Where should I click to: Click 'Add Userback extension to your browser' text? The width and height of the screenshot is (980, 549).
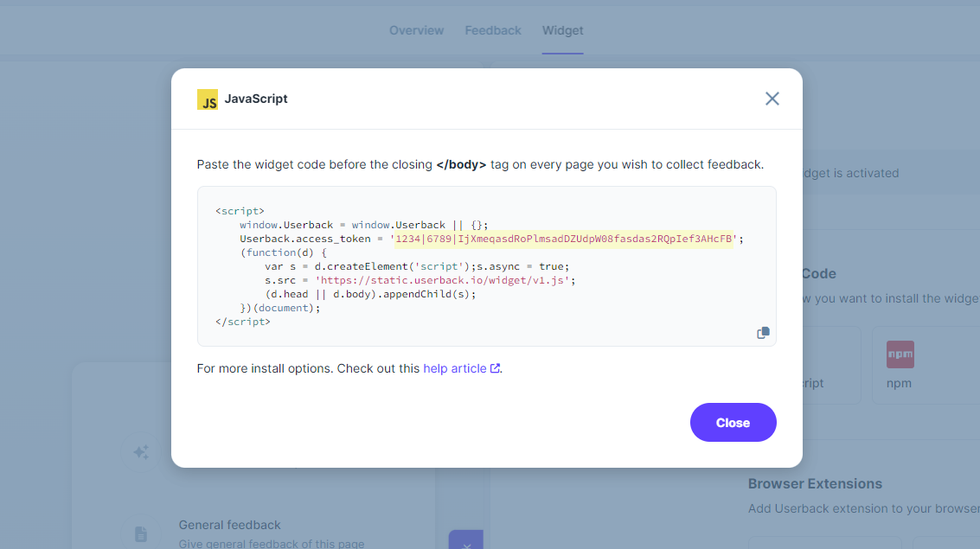coord(864,508)
